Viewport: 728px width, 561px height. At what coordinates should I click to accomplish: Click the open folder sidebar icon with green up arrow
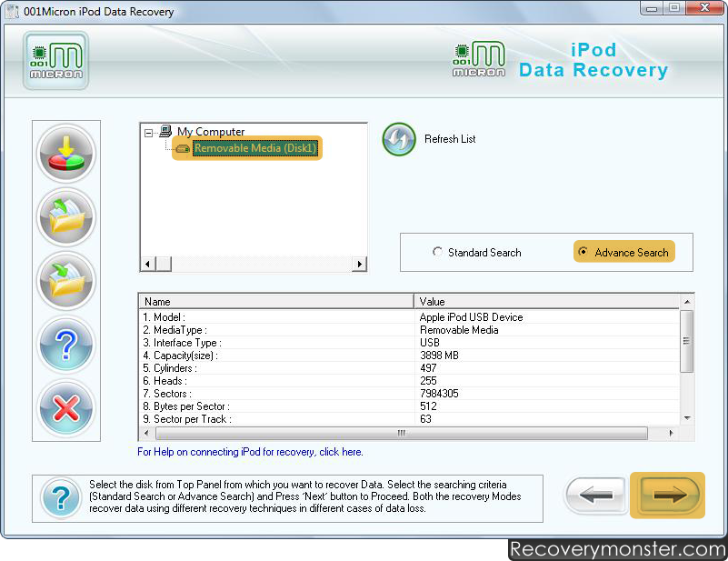pyautogui.click(x=66, y=217)
